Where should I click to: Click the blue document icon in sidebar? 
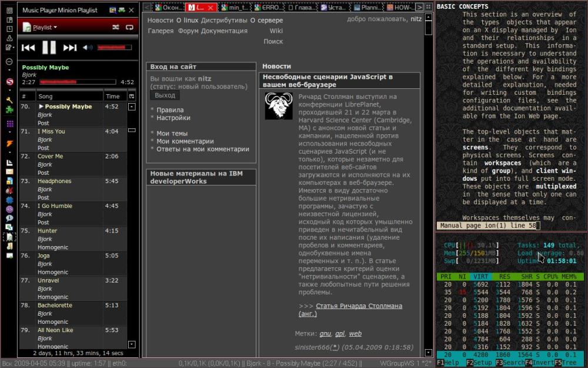(x=9, y=181)
